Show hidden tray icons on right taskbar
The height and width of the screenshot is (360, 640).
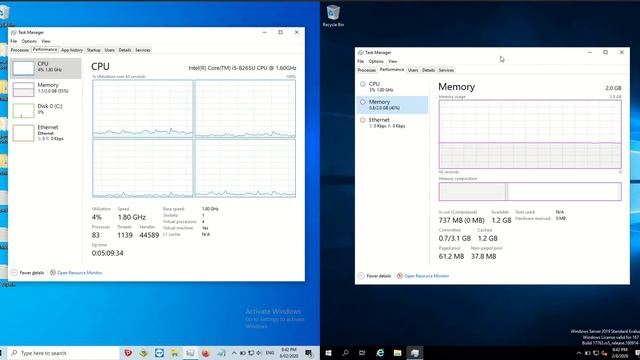pyautogui.click(x=579, y=353)
